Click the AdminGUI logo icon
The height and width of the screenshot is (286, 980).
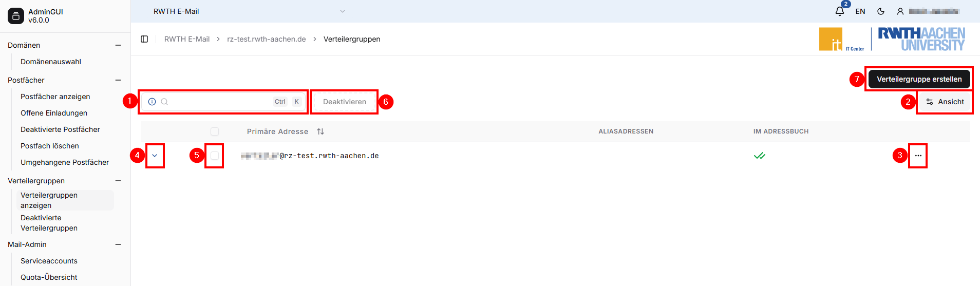tap(16, 16)
